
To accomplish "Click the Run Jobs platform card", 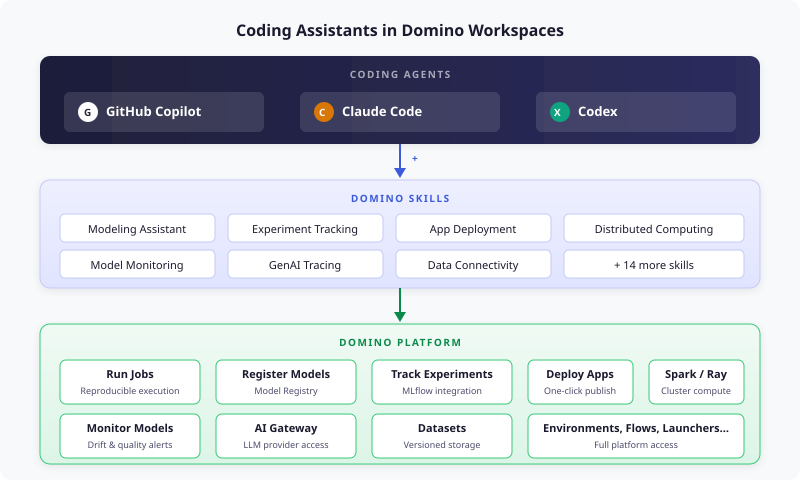I will click(x=130, y=382).
